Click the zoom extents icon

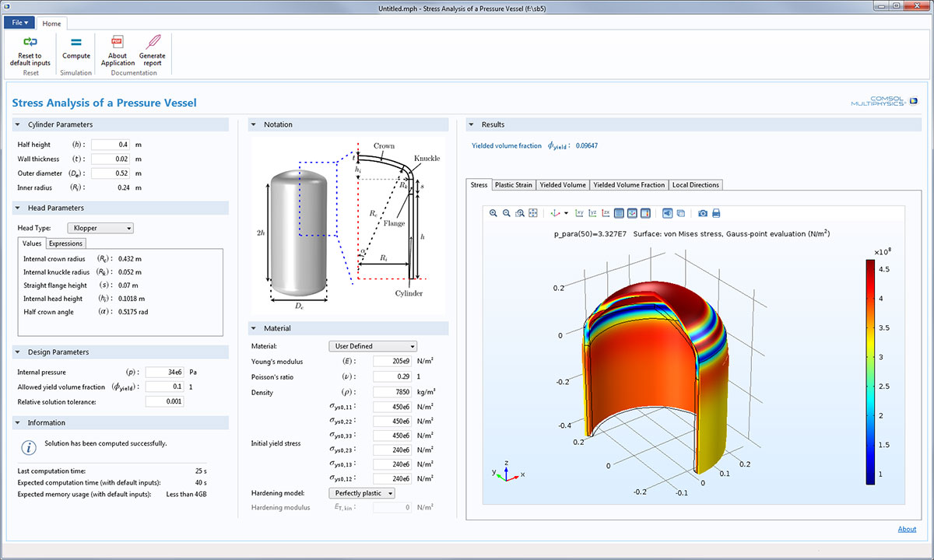click(533, 213)
